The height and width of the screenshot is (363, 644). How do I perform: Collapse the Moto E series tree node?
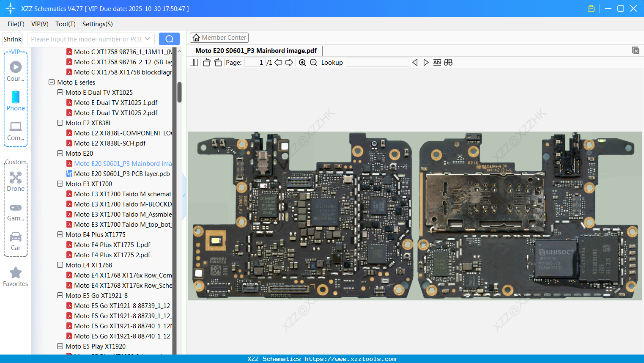point(52,82)
